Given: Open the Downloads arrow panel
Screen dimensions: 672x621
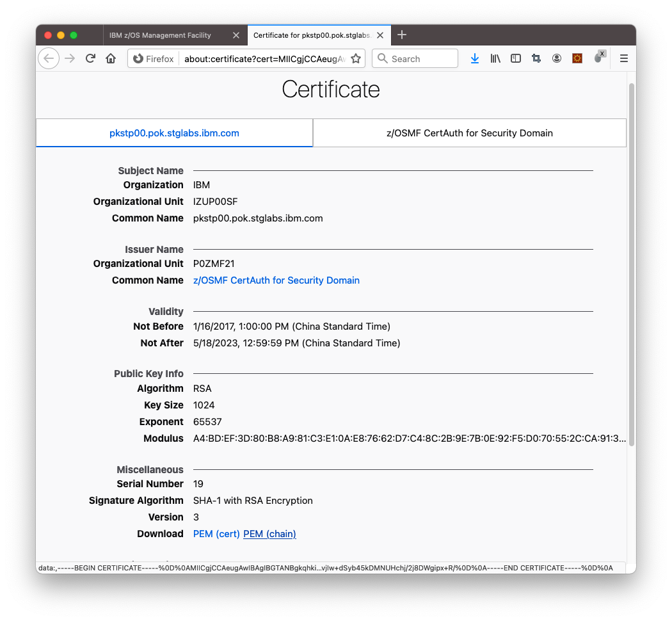Looking at the screenshot, I should [474, 58].
